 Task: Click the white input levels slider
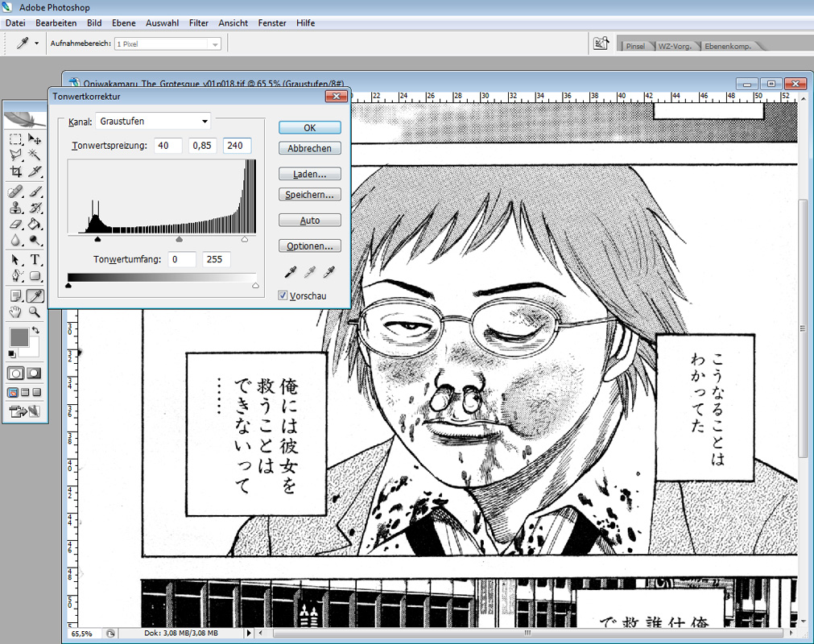245,239
